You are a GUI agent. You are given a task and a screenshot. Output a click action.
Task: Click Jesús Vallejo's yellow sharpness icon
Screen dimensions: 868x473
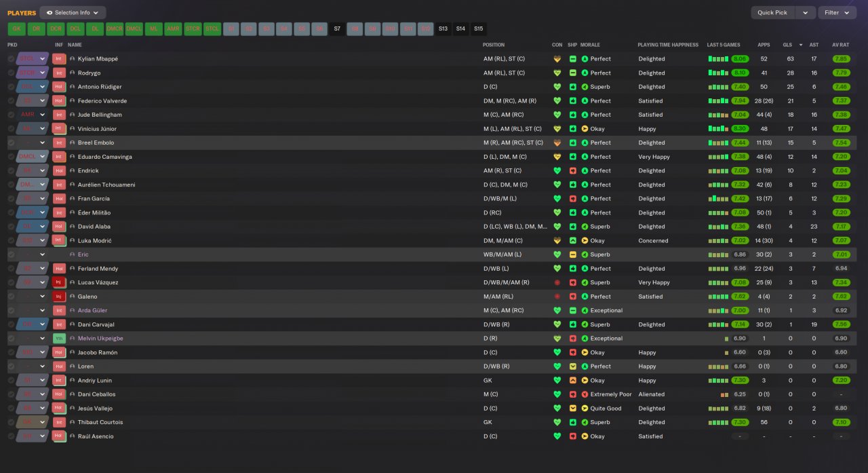coord(573,409)
